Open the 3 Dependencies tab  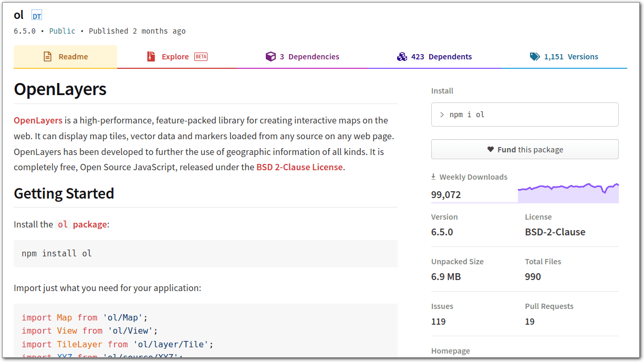tap(303, 57)
